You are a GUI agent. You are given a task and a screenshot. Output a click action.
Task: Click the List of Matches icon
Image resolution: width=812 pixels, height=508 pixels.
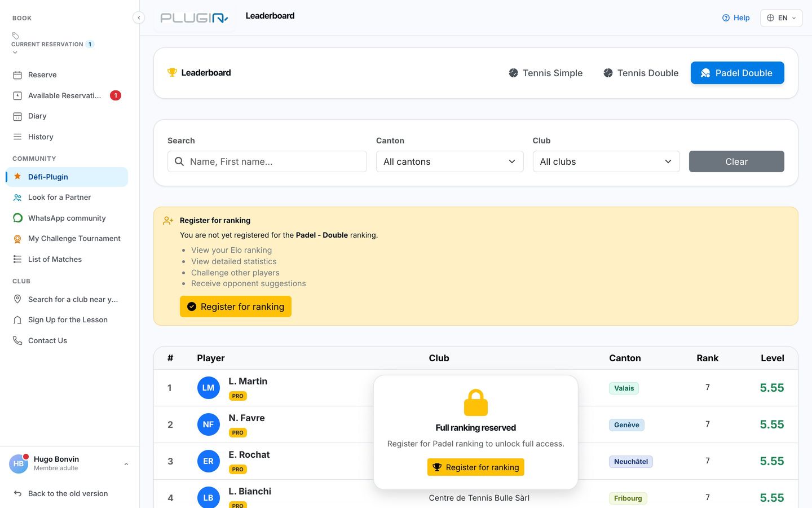(x=17, y=259)
